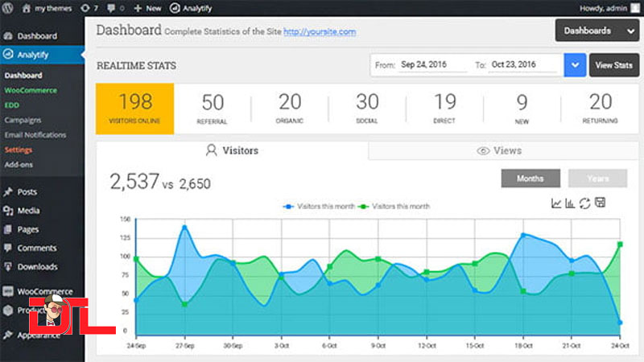The width and height of the screenshot is (644, 362).
Task: Click the blue data point at 18-Oct peak
Action: pos(522,235)
